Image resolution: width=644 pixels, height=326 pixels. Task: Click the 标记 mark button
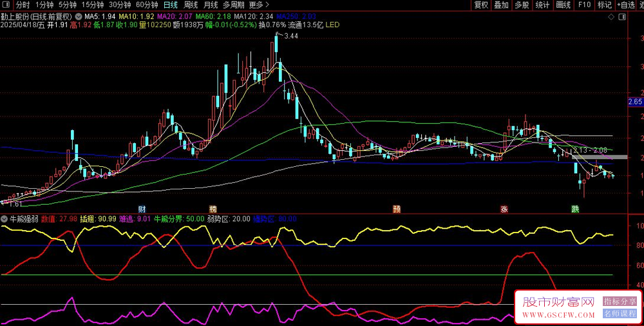(x=604, y=5)
